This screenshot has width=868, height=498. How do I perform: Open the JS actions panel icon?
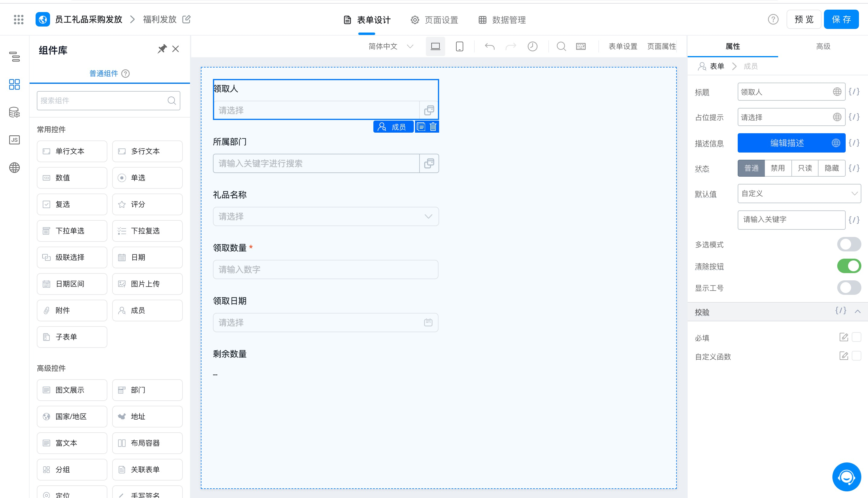[14, 140]
